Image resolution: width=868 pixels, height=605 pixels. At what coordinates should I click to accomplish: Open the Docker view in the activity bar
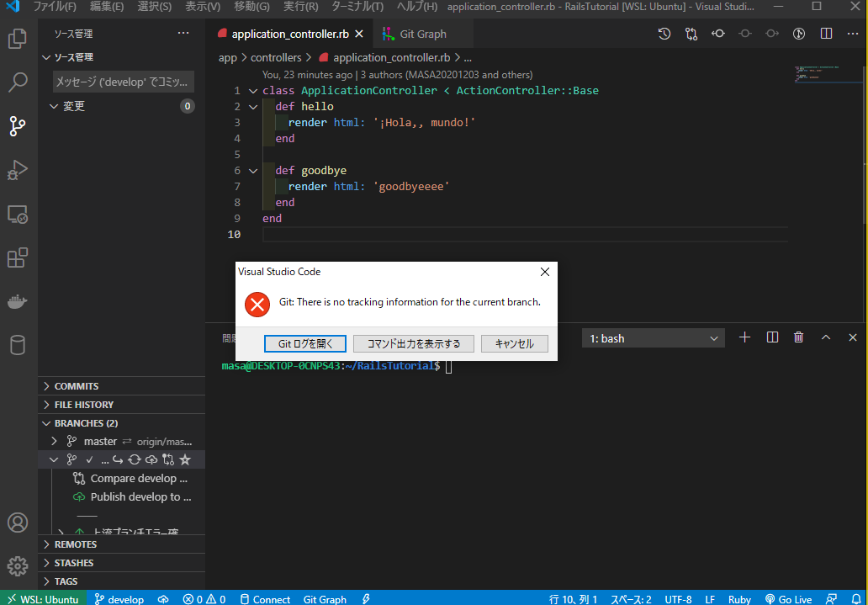point(17,302)
